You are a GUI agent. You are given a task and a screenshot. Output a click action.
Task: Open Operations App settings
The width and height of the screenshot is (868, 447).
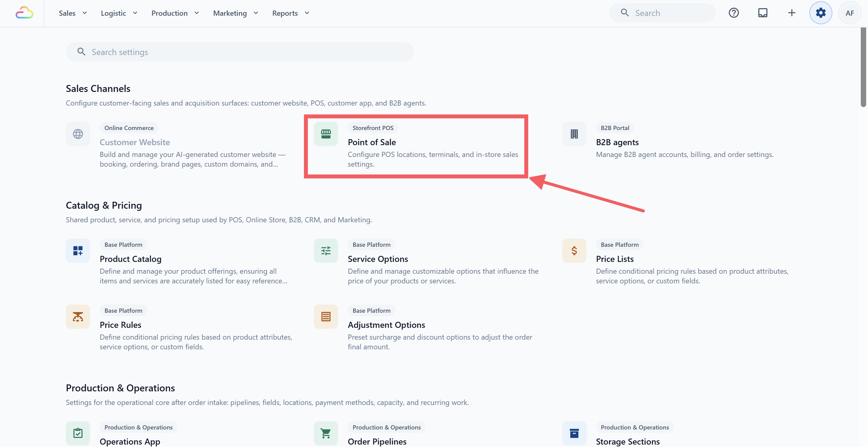pos(130,441)
